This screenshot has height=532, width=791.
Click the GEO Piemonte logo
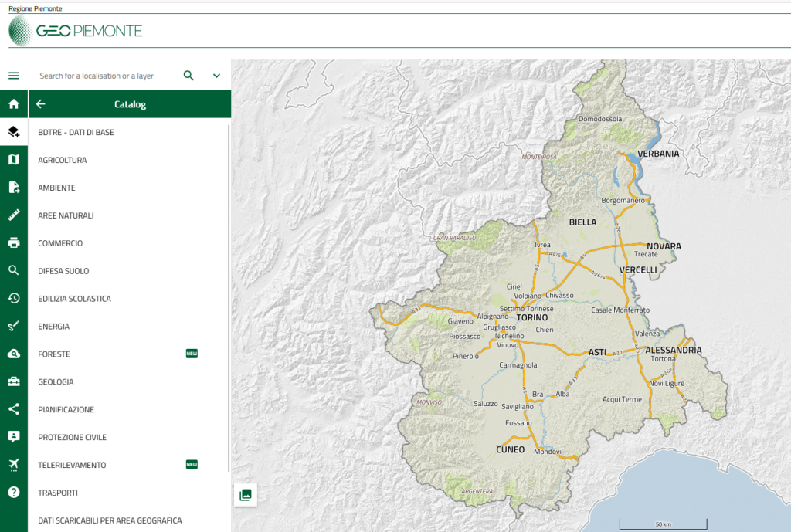76,31
